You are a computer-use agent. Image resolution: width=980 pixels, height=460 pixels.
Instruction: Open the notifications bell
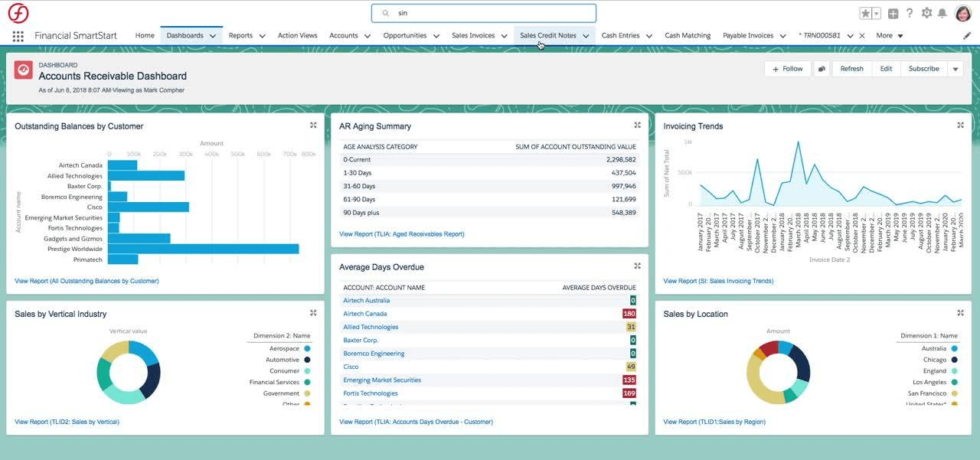click(942, 13)
